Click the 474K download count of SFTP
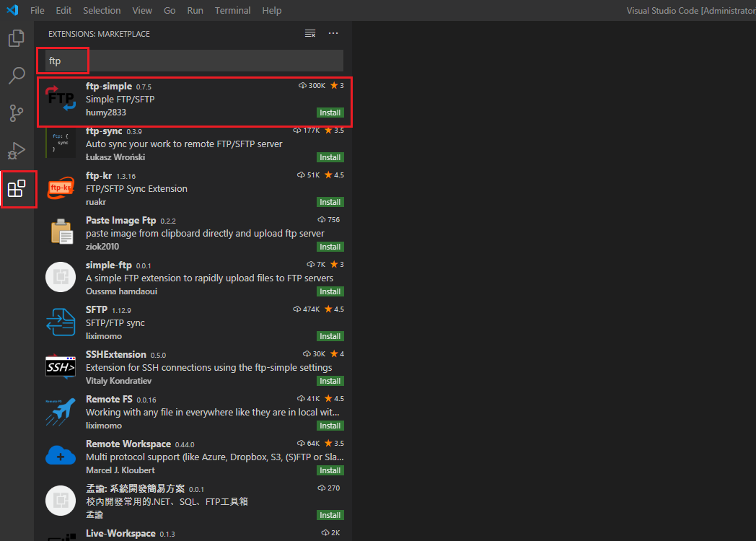Screen dimensions: 756x541 [307, 309]
